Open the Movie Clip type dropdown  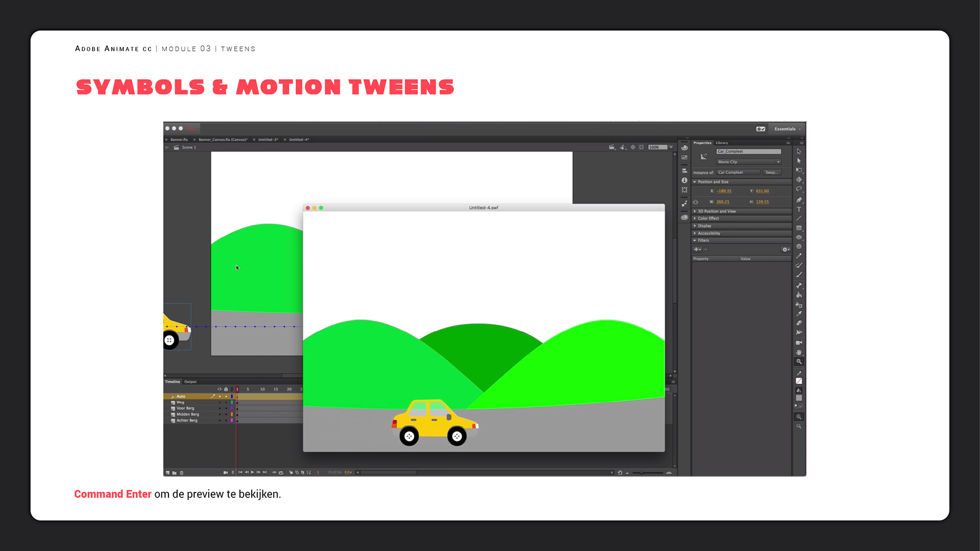tap(749, 162)
